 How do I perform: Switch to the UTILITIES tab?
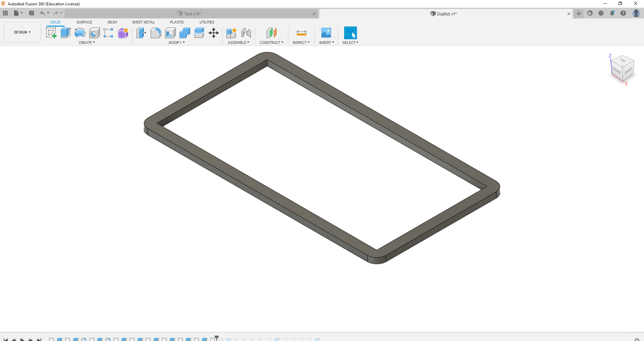(x=207, y=22)
